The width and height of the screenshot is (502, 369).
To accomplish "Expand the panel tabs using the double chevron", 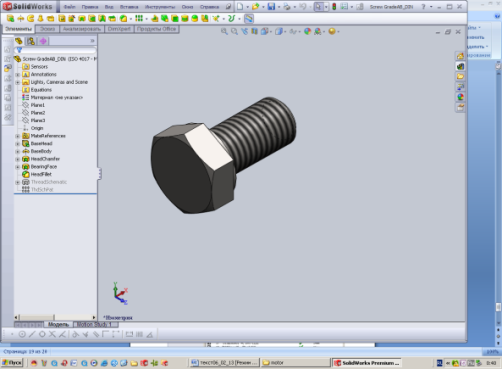I will coord(92,41).
